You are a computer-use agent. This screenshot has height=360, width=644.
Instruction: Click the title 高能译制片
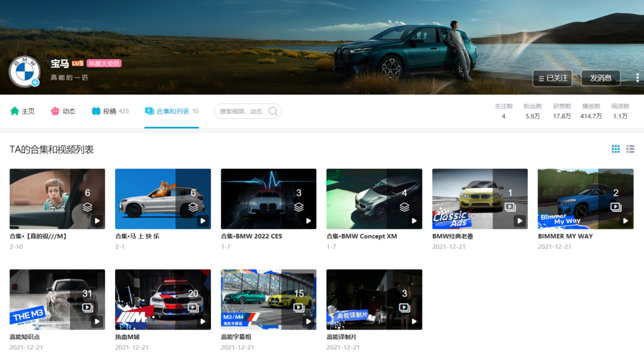click(342, 337)
